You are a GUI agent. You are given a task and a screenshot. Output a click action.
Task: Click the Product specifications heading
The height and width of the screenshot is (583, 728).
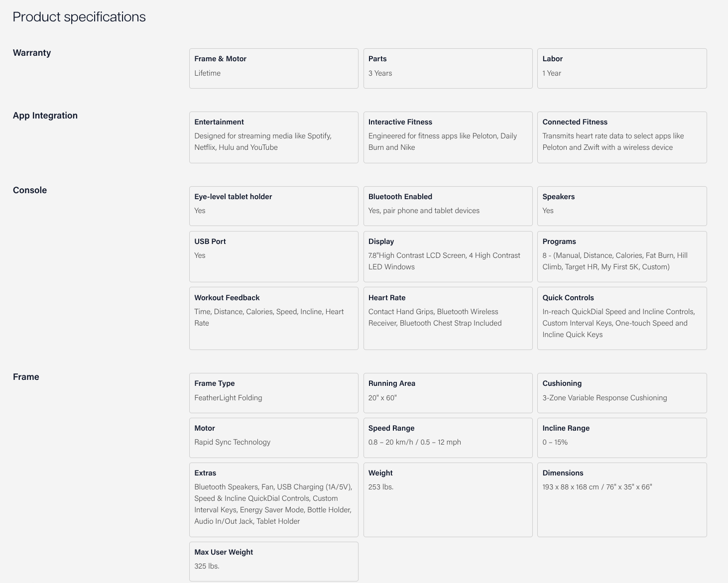click(x=79, y=17)
